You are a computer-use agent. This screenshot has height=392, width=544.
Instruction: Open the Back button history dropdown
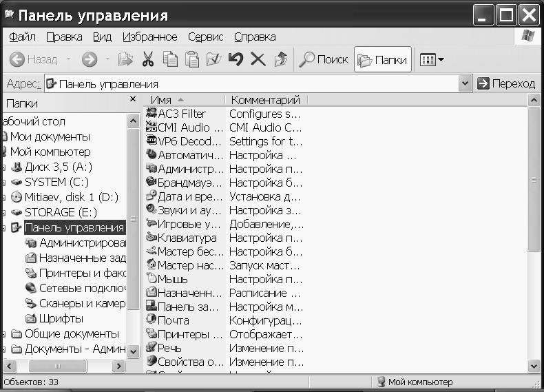click(x=69, y=59)
